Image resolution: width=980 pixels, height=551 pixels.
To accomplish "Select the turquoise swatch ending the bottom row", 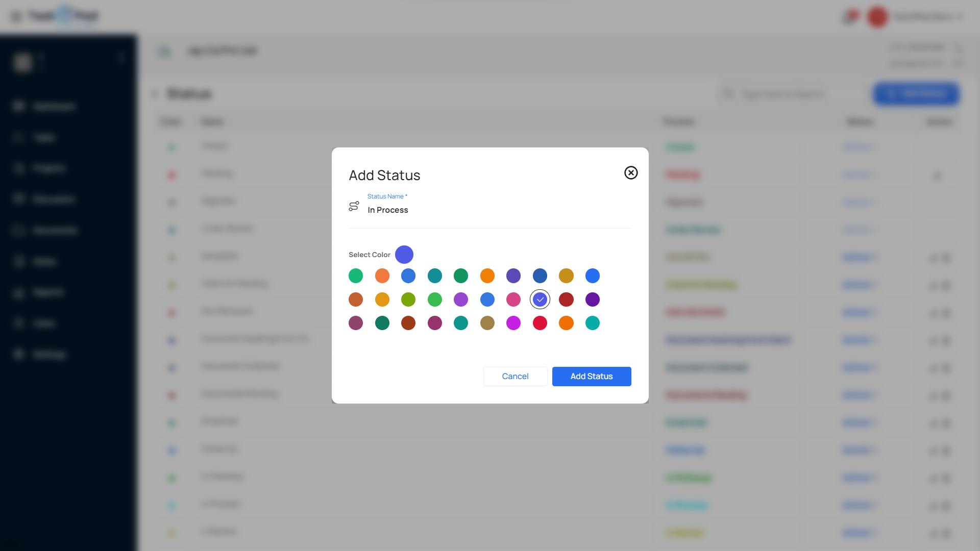I will (x=593, y=323).
